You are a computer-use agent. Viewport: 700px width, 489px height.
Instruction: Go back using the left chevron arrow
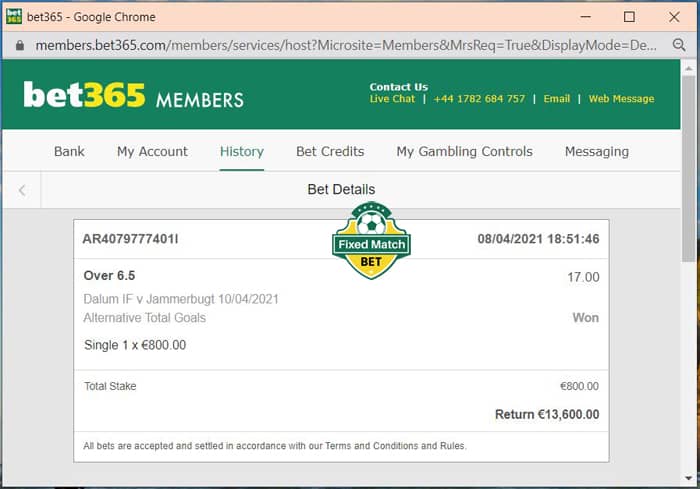click(22, 190)
